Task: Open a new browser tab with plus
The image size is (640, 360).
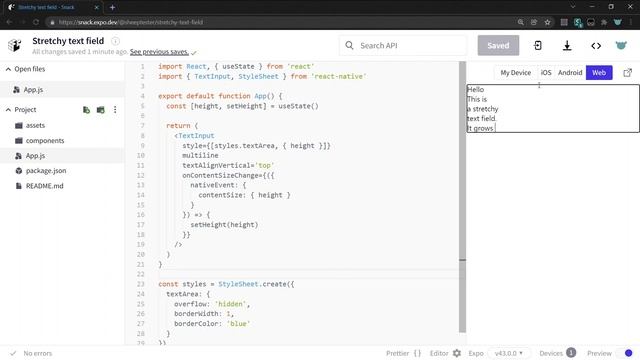Action: click(112, 7)
